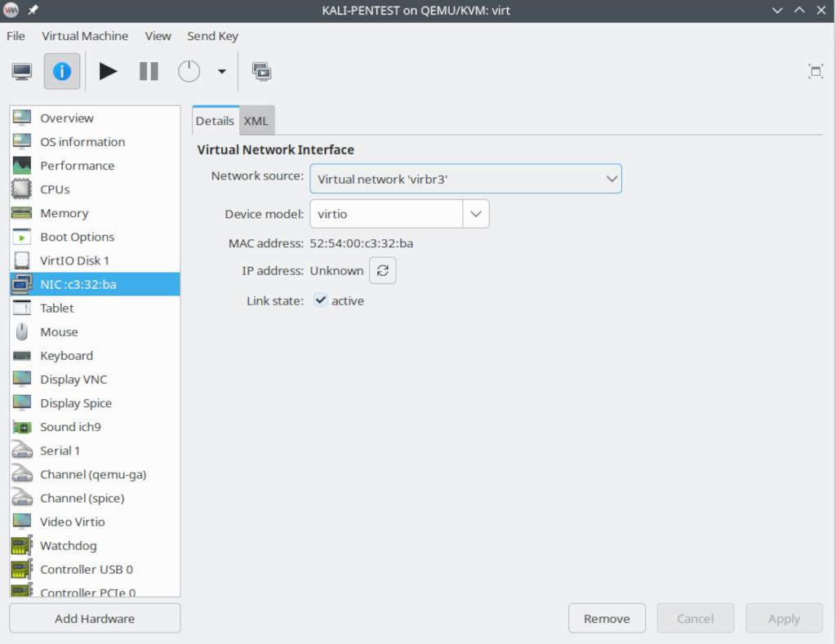The image size is (836, 644).
Task: Open the Network source dropdown
Action: tap(465, 179)
